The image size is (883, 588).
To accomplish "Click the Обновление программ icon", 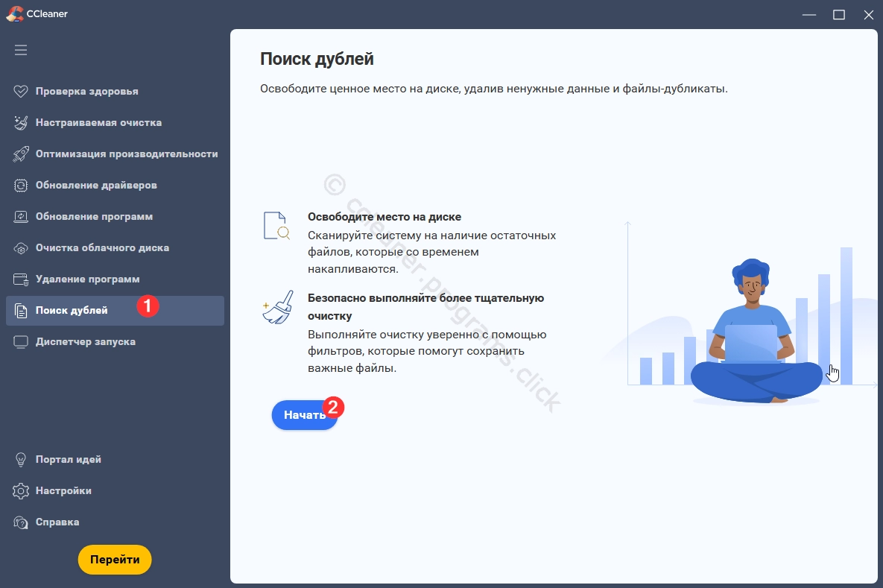I will (21, 217).
